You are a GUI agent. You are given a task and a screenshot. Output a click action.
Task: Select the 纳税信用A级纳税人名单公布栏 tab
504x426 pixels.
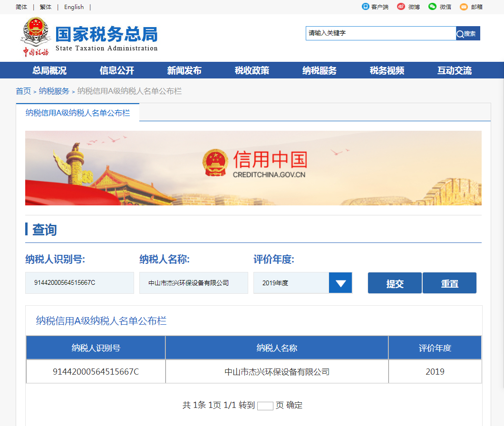pyautogui.click(x=78, y=113)
